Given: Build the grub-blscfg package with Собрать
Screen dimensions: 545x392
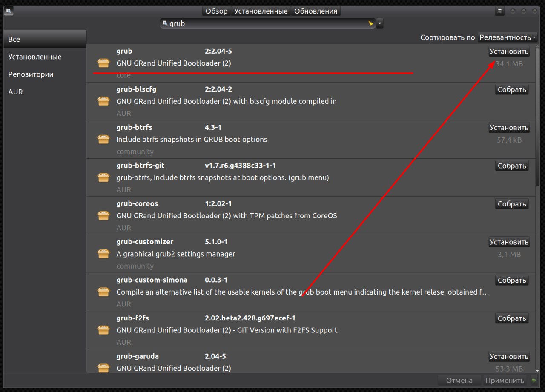Looking at the screenshot, I should [512, 89].
